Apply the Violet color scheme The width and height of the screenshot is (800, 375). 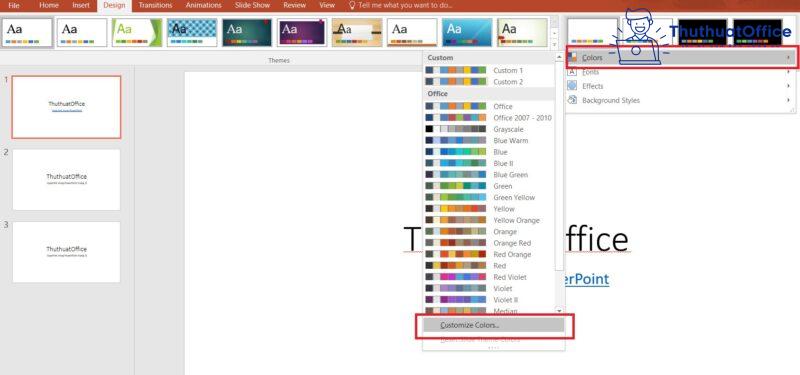[x=489, y=288]
